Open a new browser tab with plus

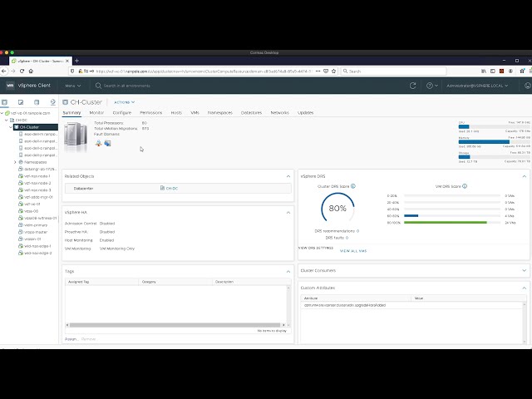[x=77, y=61]
